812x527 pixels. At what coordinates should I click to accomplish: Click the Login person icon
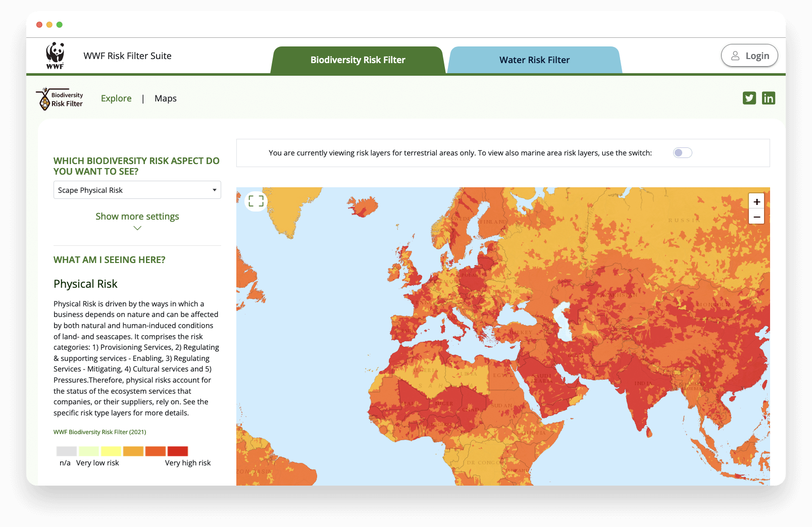[736, 56]
